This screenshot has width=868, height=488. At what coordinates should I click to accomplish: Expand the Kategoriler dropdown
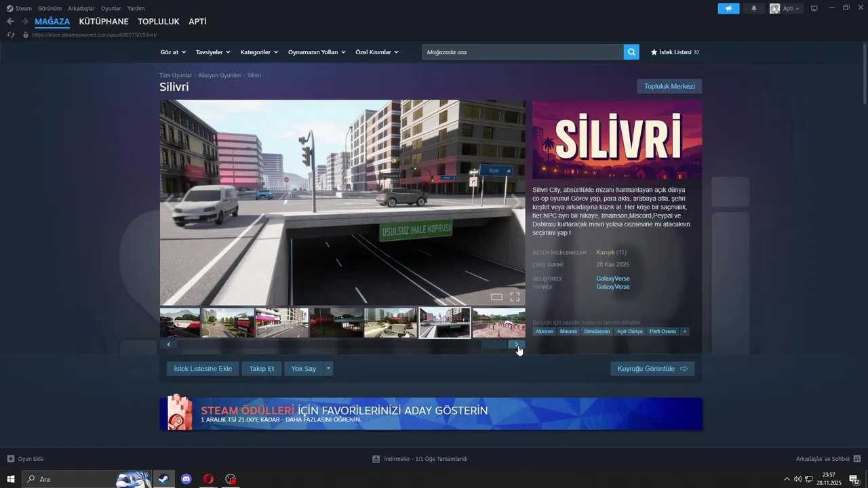pyautogui.click(x=260, y=52)
